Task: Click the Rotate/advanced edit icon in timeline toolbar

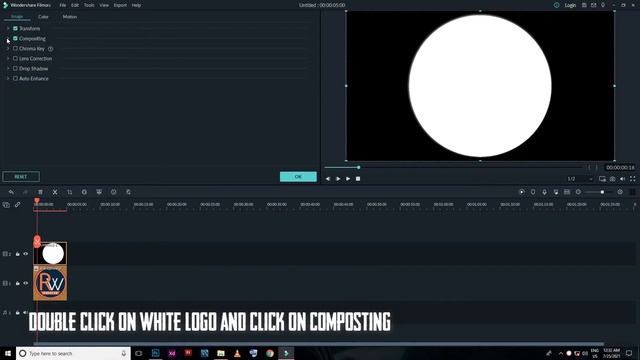Action: (128, 192)
